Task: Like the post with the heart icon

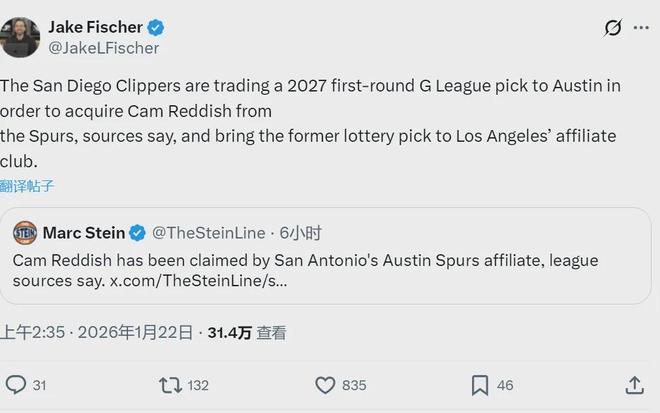Action: (325, 385)
